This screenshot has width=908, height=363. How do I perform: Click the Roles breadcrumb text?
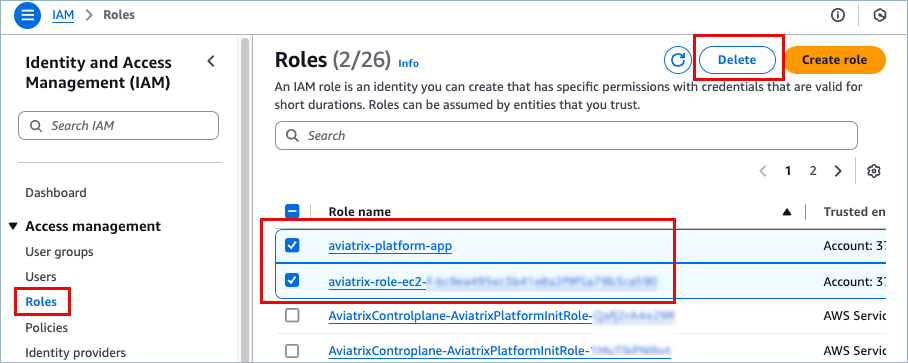(119, 15)
